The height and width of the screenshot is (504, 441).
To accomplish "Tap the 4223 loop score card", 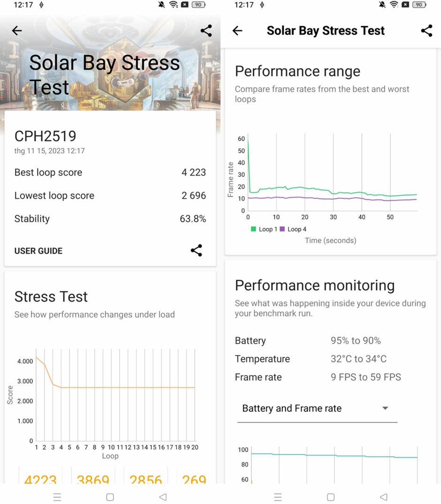I will coord(40,475).
